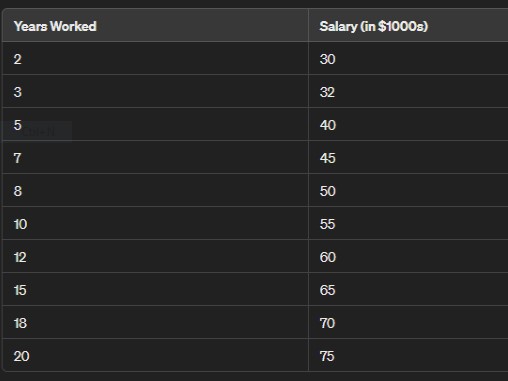508x381 pixels.
Task: Click the 15 years worked cell
Action: pyautogui.click(x=155, y=289)
